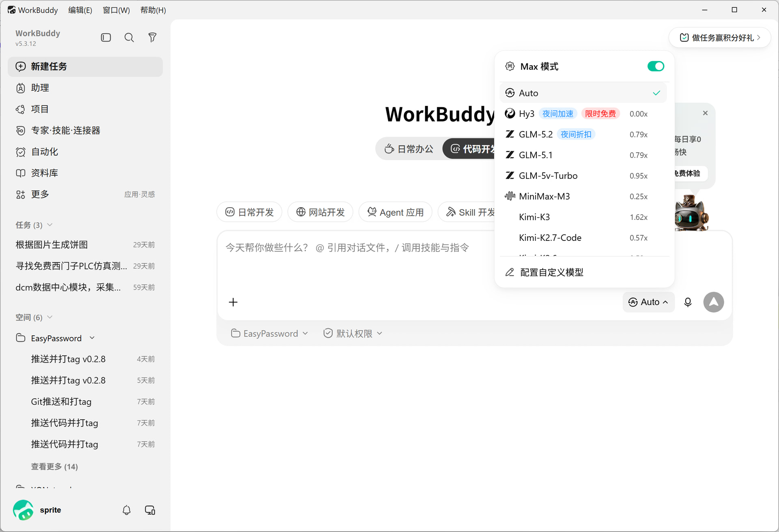
Task: Click the plus attachment icon in input box
Action: click(233, 302)
